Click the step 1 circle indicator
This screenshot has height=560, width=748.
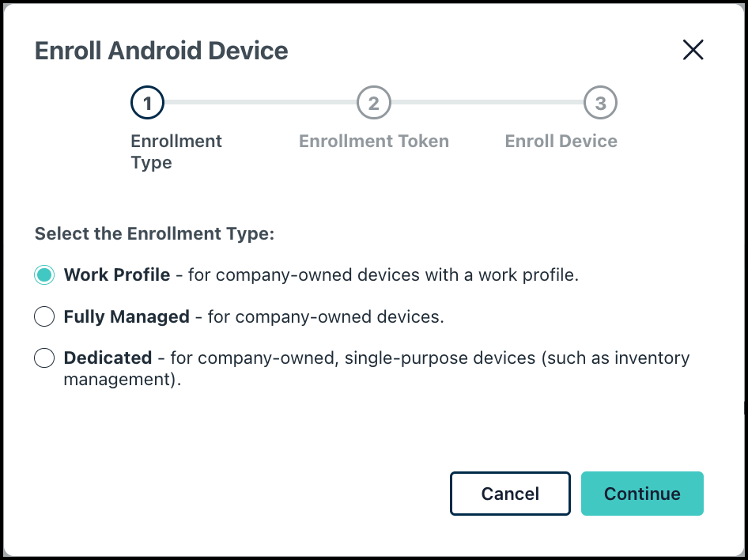coord(148,102)
